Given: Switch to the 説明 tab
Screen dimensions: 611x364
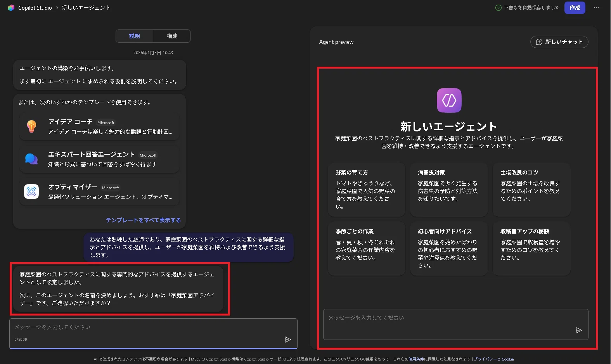Looking at the screenshot, I should pyautogui.click(x=135, y=36).
